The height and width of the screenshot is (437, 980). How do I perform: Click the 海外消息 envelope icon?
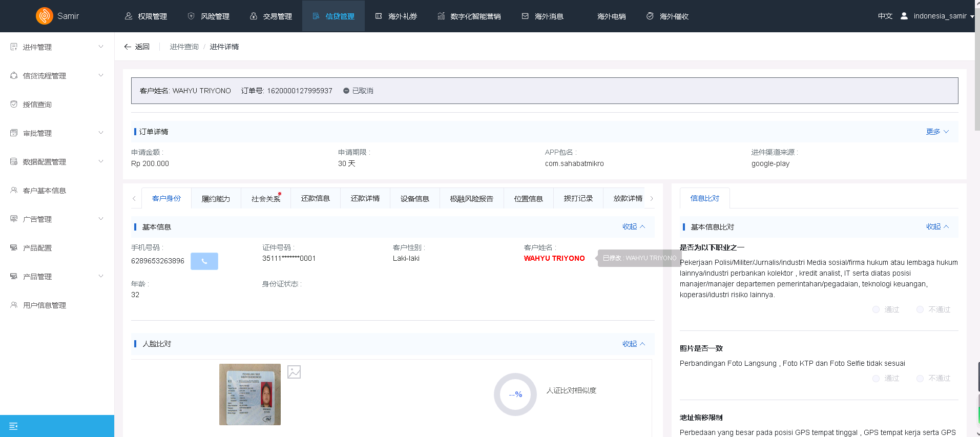[525, 16]
